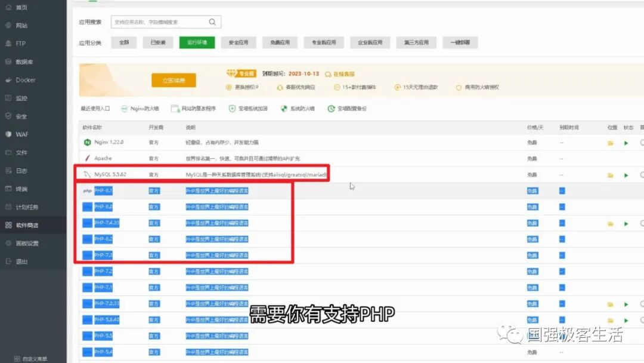
Task: Click the orange 立即续费 button
Action: pyautogui.click(x=174, y=80)
